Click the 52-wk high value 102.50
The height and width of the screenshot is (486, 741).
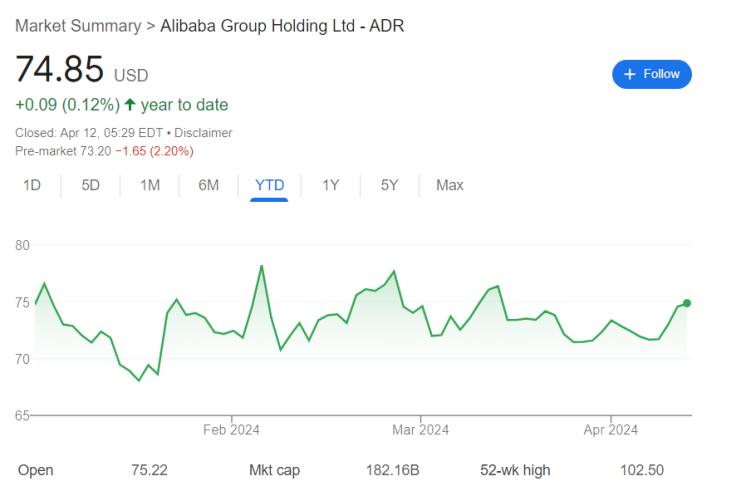coord(670,470)
